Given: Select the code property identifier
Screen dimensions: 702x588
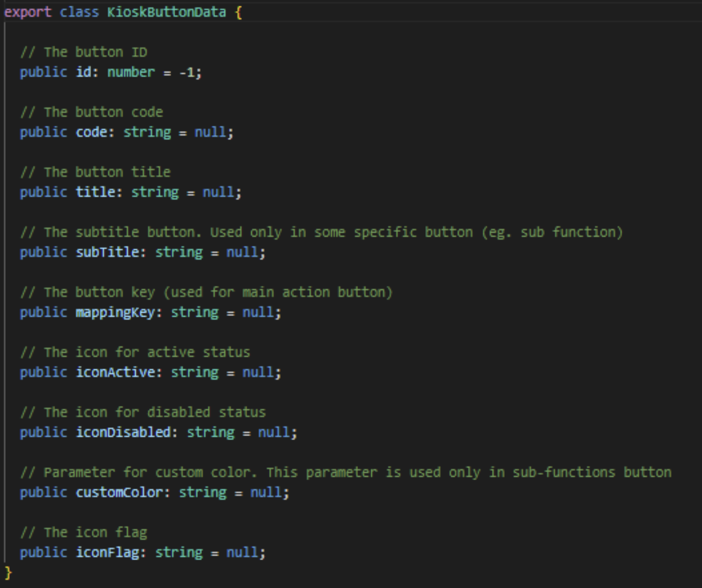Looking at the screenshot, I should (92, 132).
